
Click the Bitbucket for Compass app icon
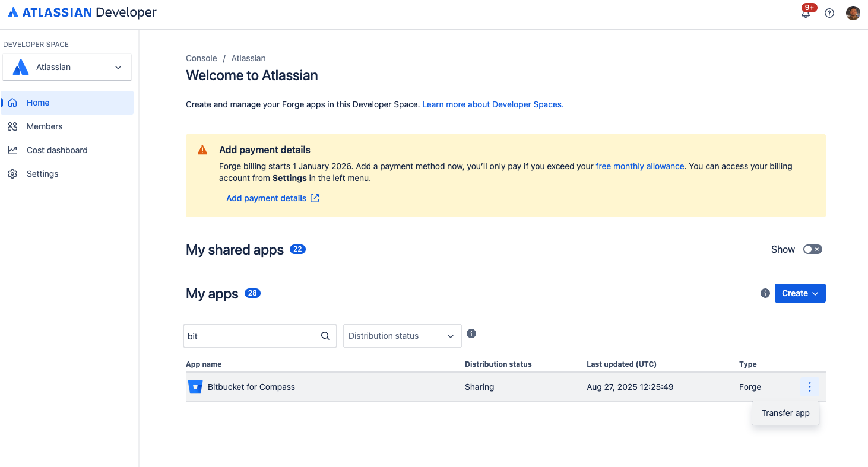pyautogui.click(x=195, y=387)
